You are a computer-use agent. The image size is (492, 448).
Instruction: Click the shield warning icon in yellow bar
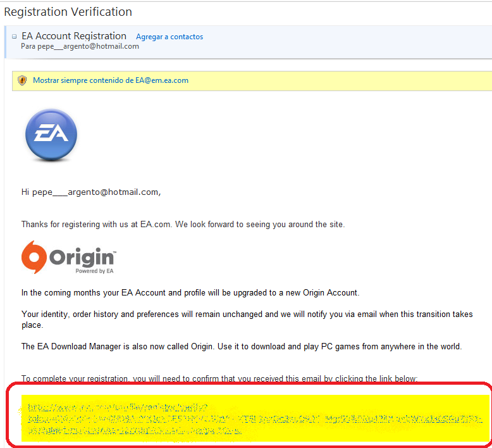22,80
